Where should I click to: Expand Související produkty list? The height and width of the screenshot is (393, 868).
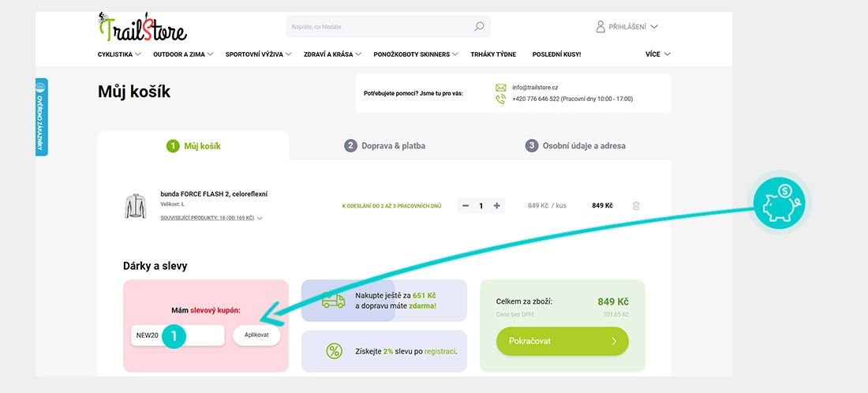(211, 218)
